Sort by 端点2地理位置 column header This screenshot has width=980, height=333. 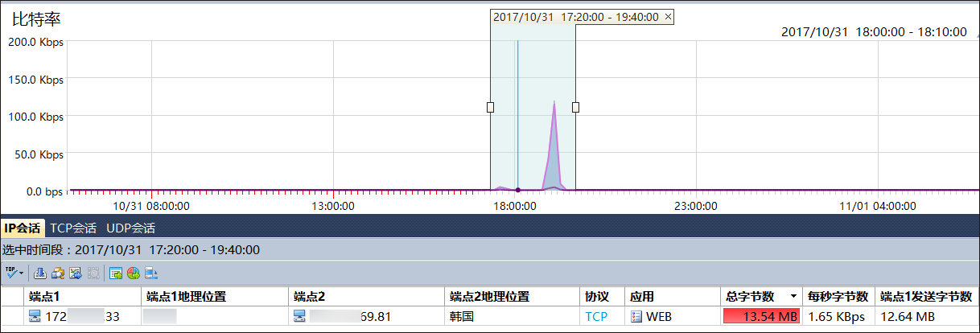[x=512, y=296]
